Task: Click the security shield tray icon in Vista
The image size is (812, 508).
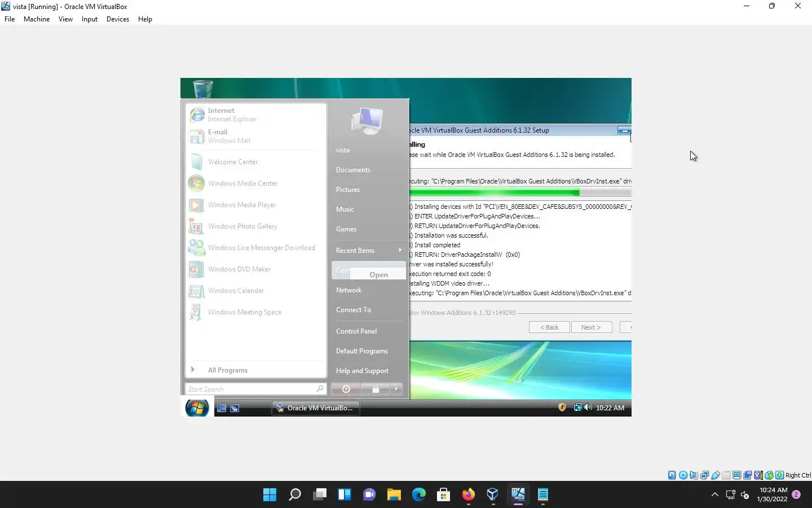Action: (x=562, y=408)
